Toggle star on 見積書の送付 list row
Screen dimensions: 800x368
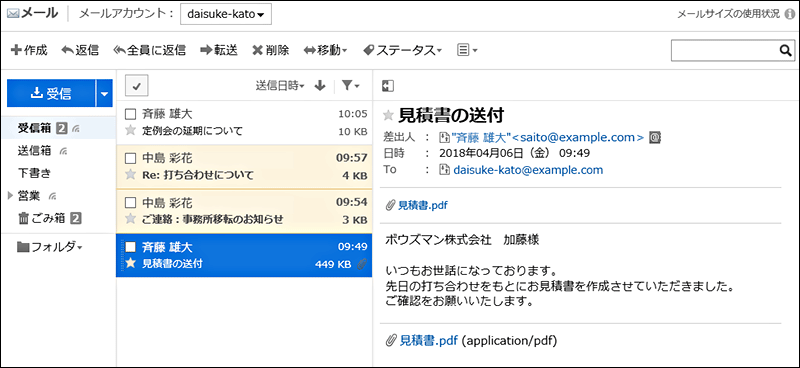(x=131, y=264)
